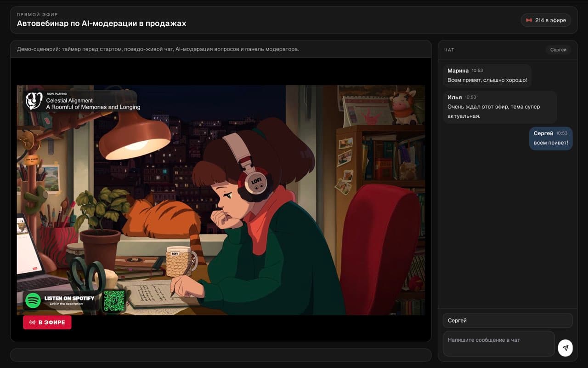Image resolution: width=588 pixels, height=368 pixels.
Task: Click the Celestial Alignment track title
Action: (x=69, y=100)
